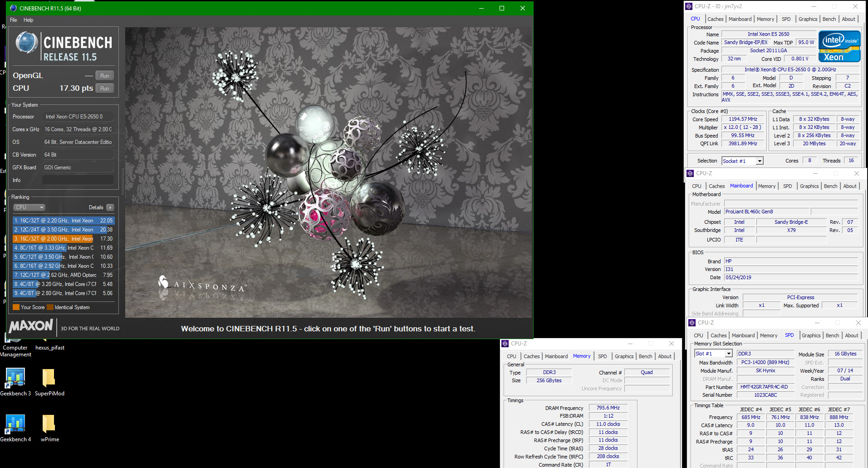Click the 3D rendered scene preview
This screenshot has height=468, width=868.
click(329, 172)
